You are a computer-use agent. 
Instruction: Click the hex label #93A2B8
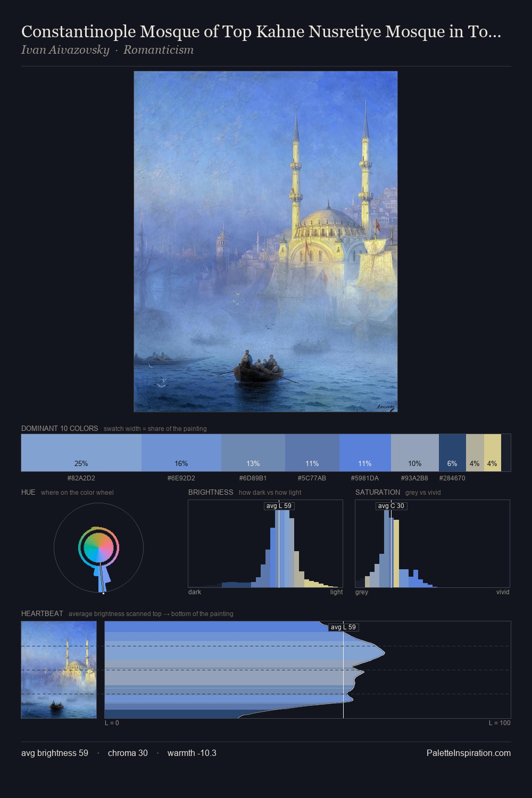point(415,478)
